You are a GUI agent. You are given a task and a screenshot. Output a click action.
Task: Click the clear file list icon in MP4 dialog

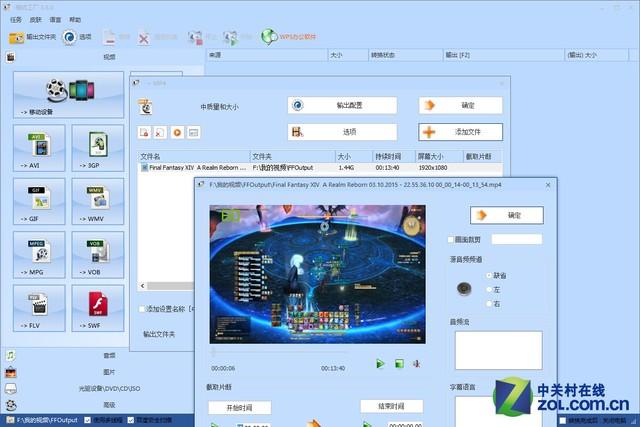160,133
